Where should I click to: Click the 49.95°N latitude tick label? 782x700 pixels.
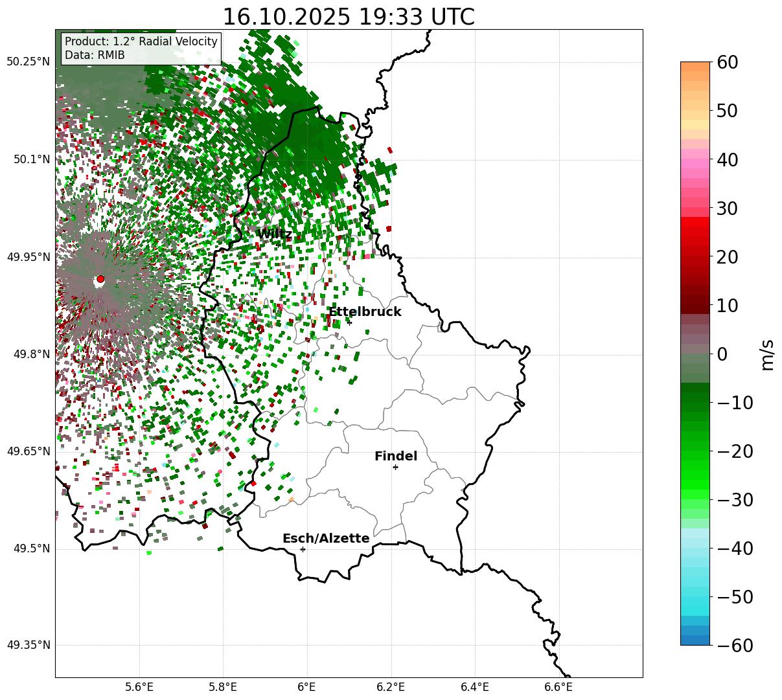pos(28,257)
